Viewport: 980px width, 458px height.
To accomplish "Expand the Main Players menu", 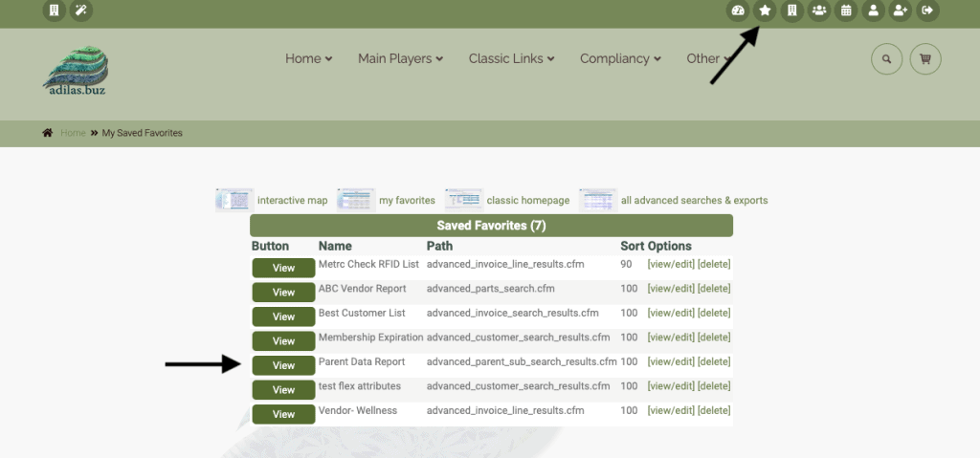I will (x=401, y=58).
